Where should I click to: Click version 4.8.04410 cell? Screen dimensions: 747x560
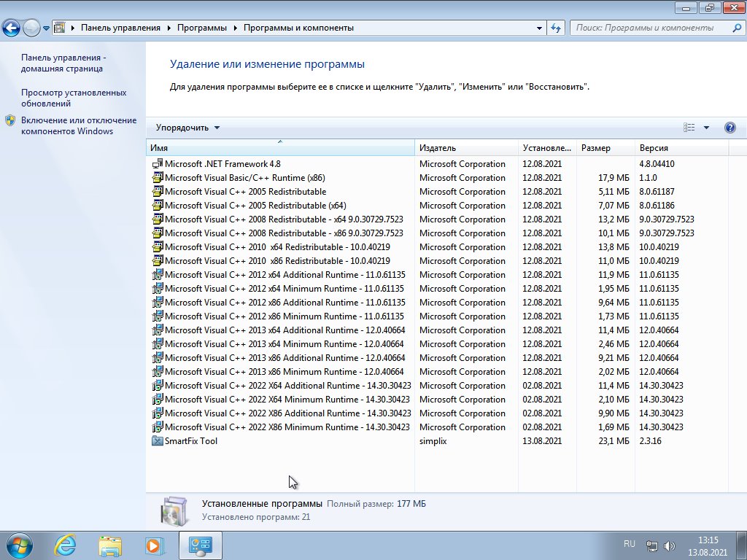coord(657,164)
